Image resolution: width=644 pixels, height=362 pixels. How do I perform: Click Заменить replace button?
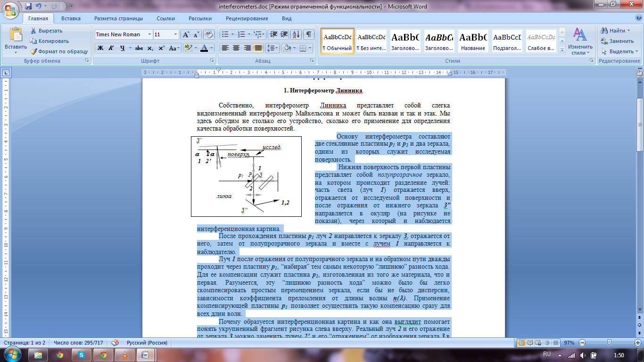[x=618, y=41]
